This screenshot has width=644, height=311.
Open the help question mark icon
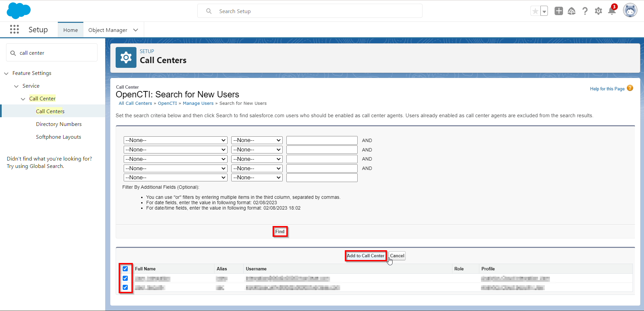(x=585, y=11)
